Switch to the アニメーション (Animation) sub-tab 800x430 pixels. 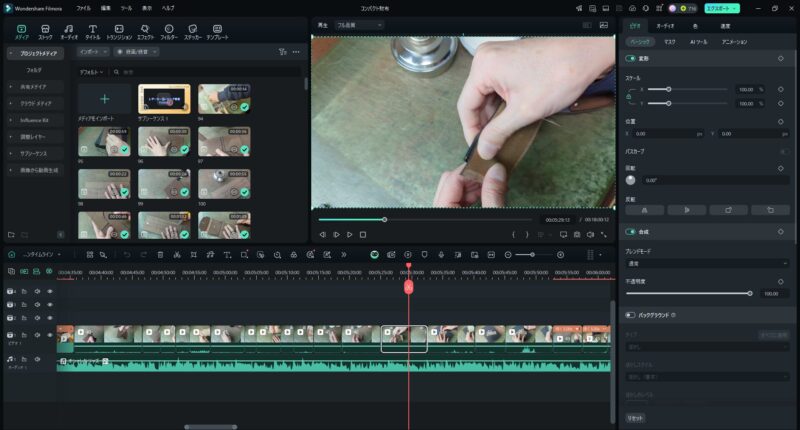734,42
